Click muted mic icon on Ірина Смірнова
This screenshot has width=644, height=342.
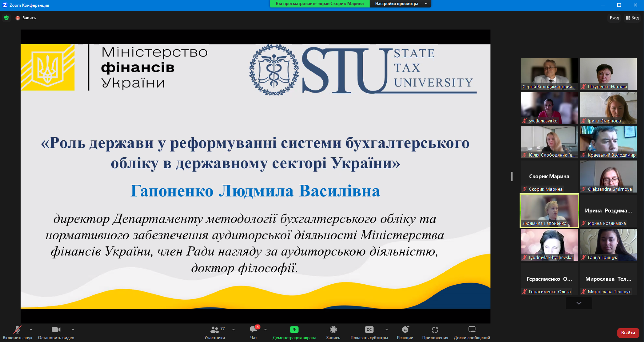pyautogui.click(x=584, y=121)
